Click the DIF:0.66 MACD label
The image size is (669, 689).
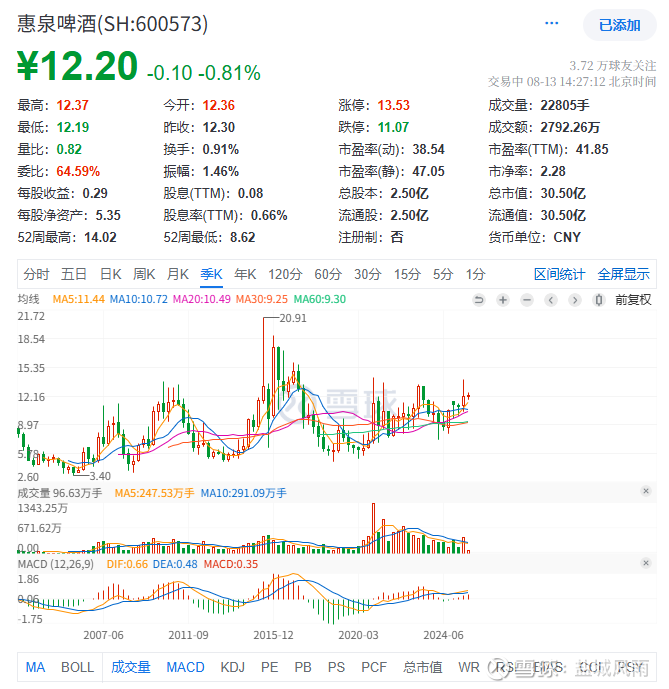127,564
